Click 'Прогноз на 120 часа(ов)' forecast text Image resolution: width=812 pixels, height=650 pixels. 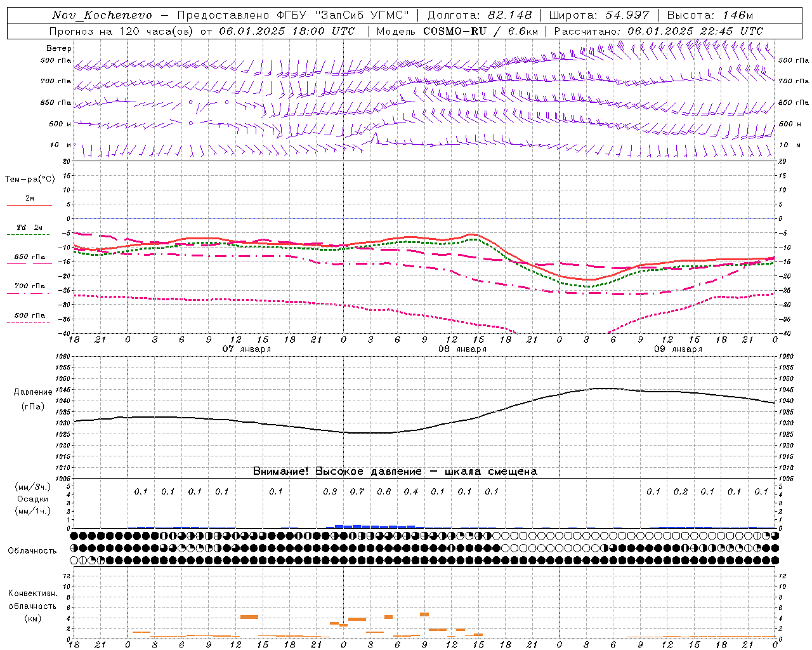121,31
